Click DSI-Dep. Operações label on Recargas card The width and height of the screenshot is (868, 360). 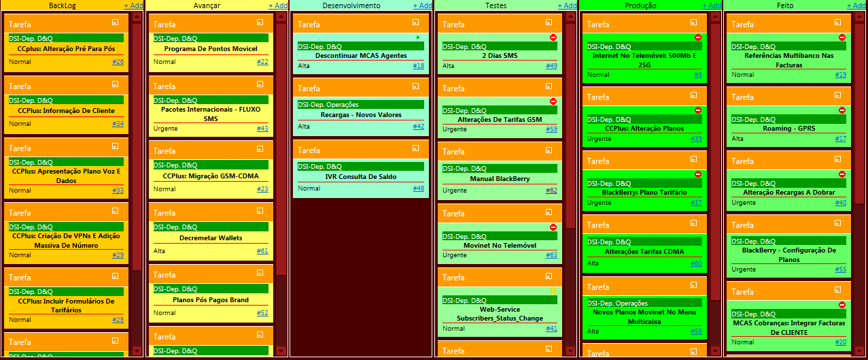[x=328, y=105]
